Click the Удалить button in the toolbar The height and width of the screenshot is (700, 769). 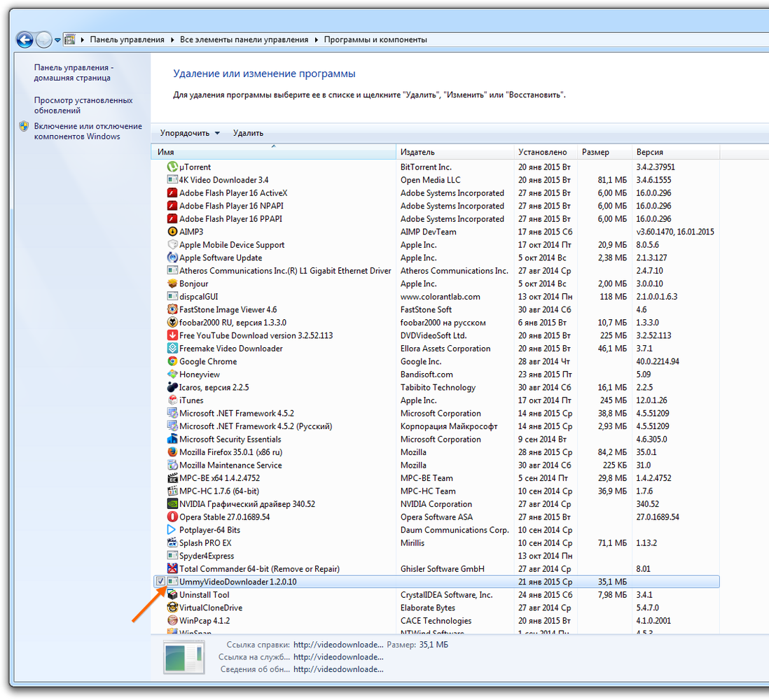(x=248, y=133)
